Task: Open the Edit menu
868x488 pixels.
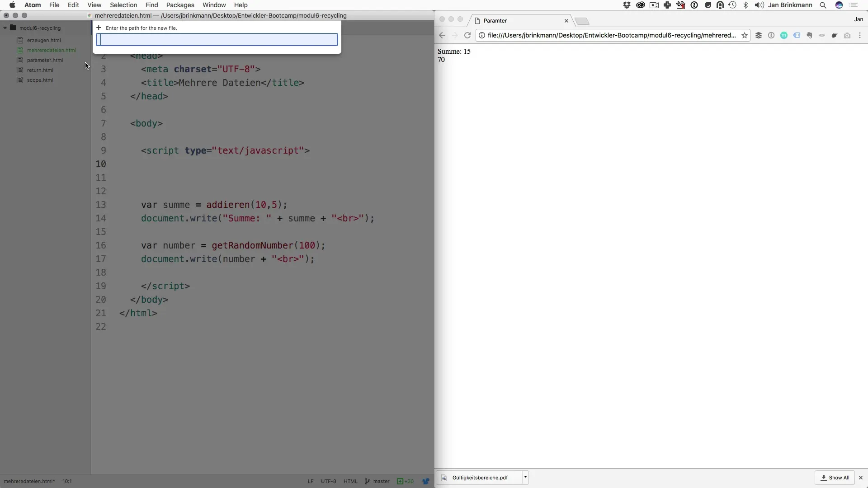Action: (x=73, y=5)
